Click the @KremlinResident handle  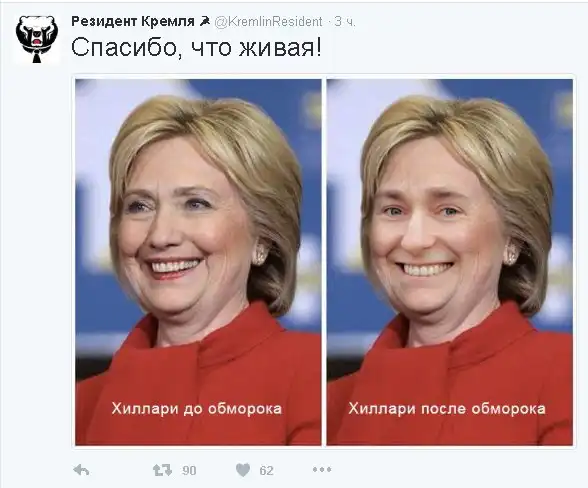pyautogui.click(x=268, y=22)
